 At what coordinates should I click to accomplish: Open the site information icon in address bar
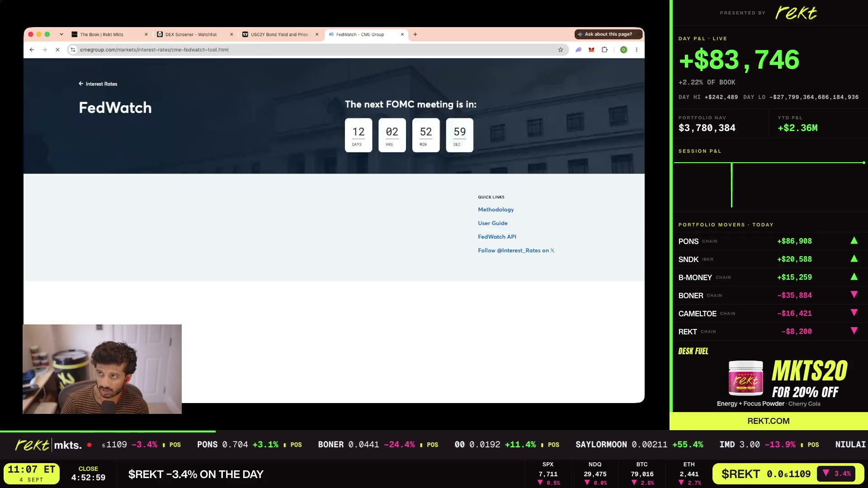(73, 50)
